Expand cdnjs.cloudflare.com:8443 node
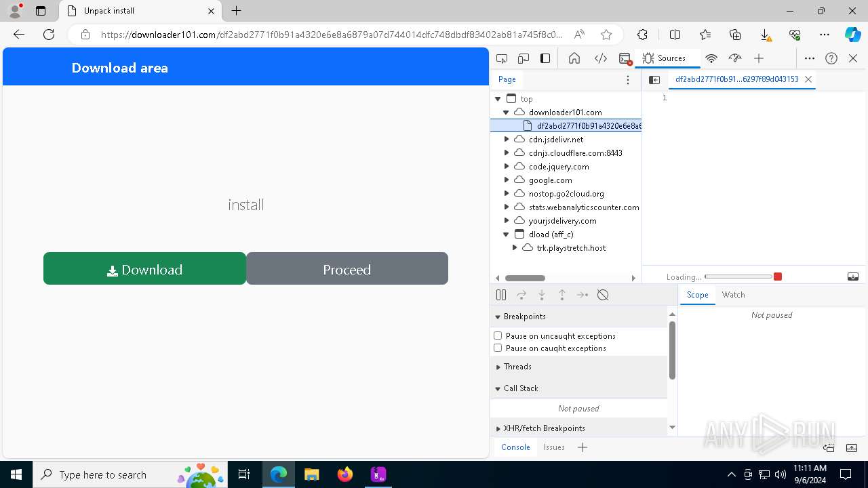The image size is (868, 488). coord(506,152)
